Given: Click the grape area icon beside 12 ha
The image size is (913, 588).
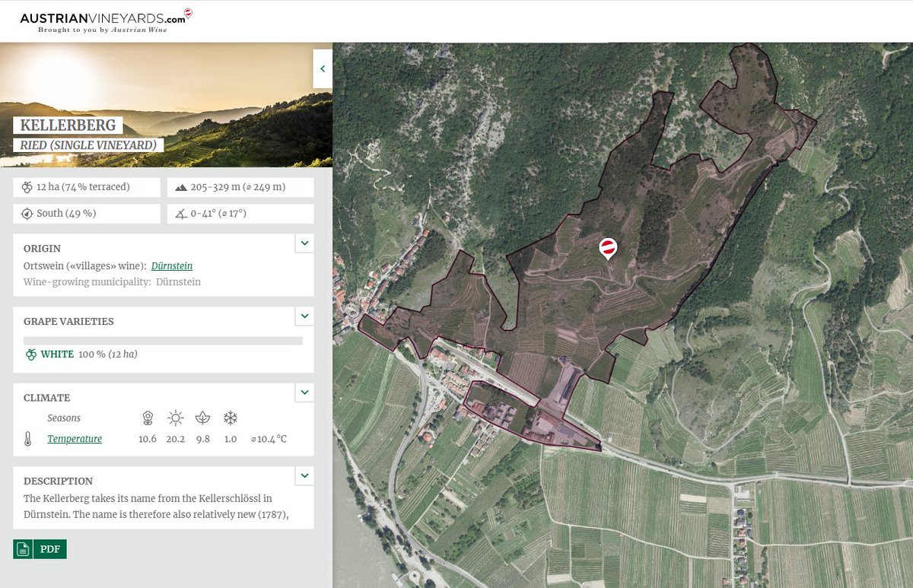Looking at the screenshot, I should pyautogui.click(x=27, y=187).
